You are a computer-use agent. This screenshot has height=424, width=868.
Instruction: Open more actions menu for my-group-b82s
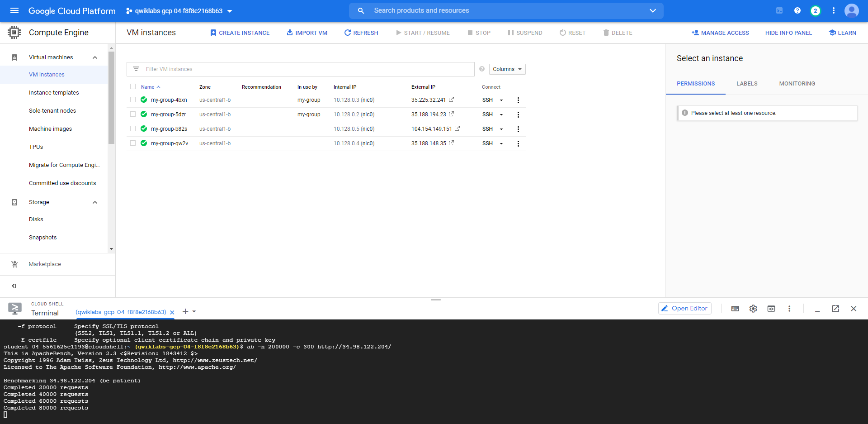click(x=518, y=129)
